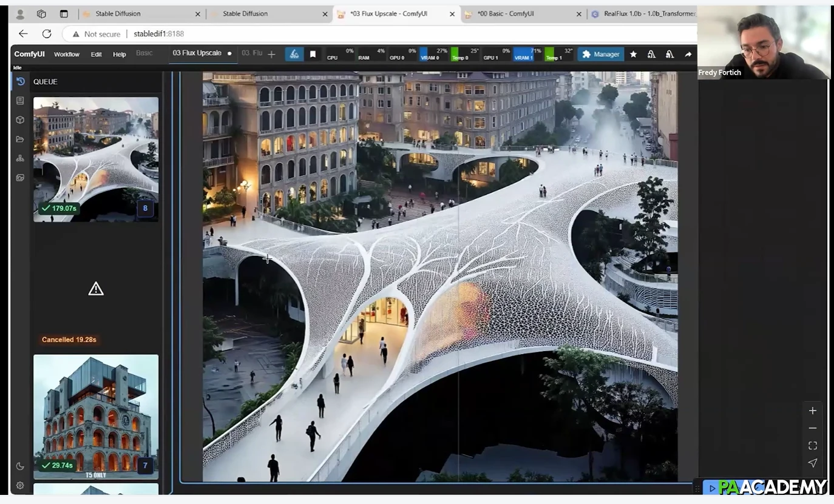Click the bookmark icon next to run button
This screenshot has height=504, width=834.
313,54
